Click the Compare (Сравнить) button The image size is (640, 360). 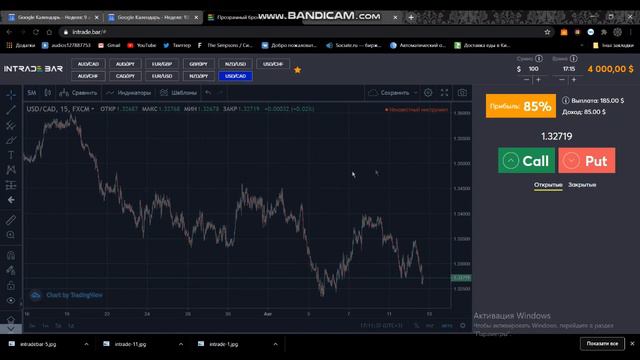78,93
